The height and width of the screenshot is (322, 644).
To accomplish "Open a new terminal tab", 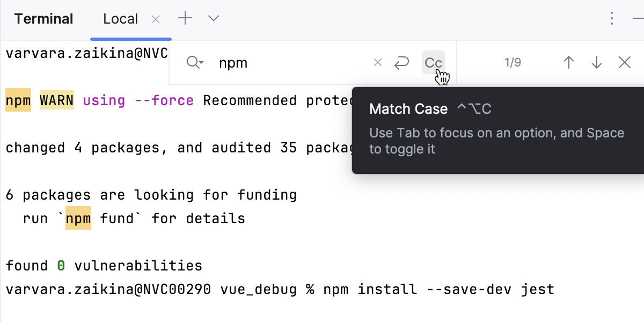I will tap(185, 18).
